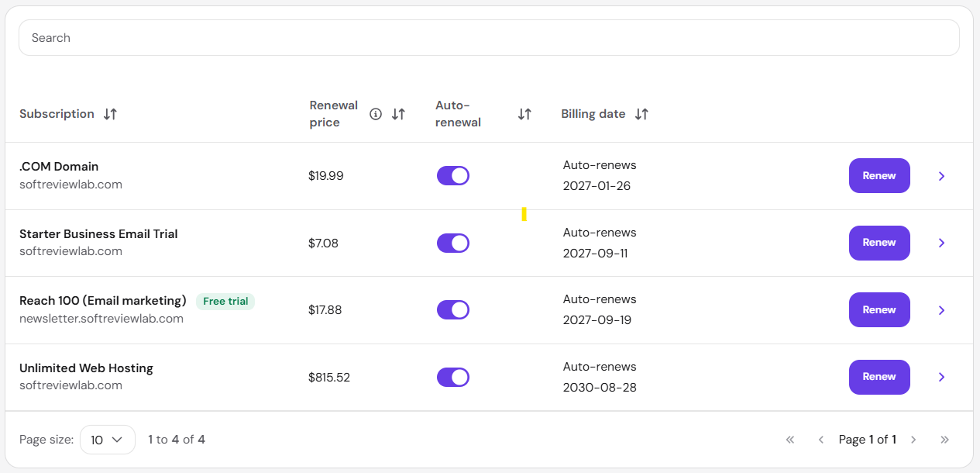
Task: Toggle auto-renewal for Unlimited Web Hosting
Action: coord(453,377)
